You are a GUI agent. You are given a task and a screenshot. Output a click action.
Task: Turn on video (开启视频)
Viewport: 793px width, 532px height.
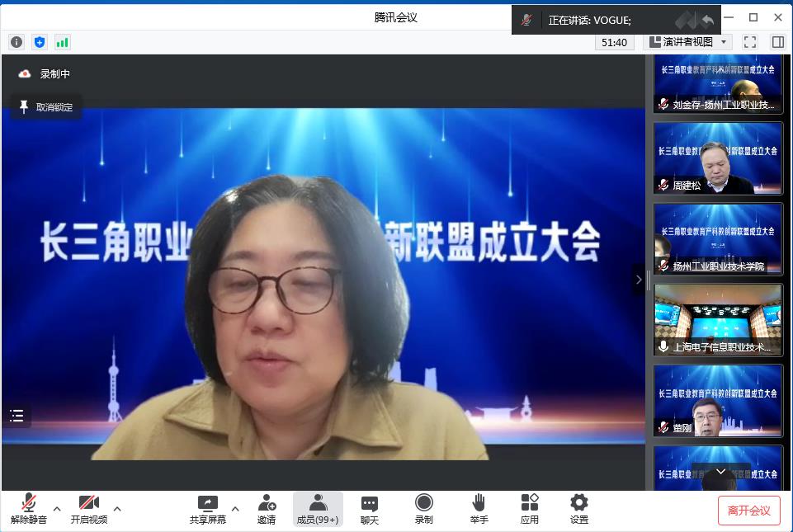coord(88,509)
